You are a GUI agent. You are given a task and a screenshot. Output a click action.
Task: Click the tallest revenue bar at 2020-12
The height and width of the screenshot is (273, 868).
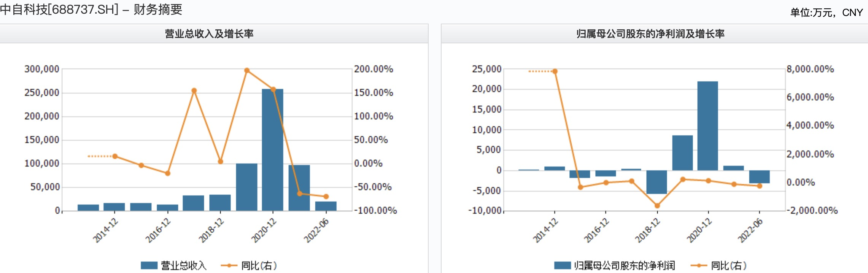point(272,152)
